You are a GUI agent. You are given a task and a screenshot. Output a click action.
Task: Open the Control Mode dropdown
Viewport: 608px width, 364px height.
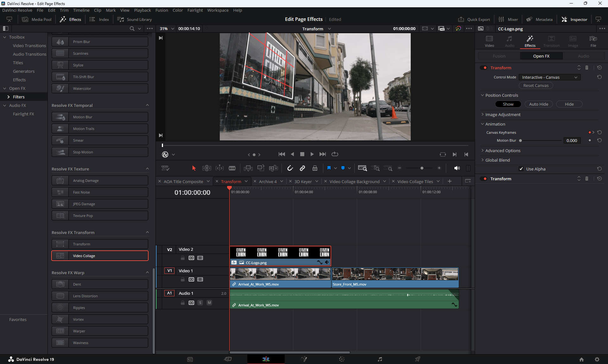pyautogui.click(x=549, y=77)
